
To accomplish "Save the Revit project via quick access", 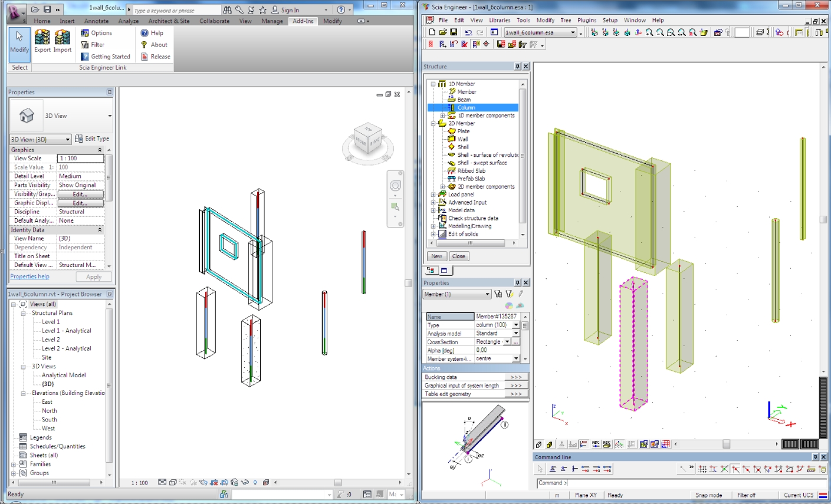I will [47, 9].
